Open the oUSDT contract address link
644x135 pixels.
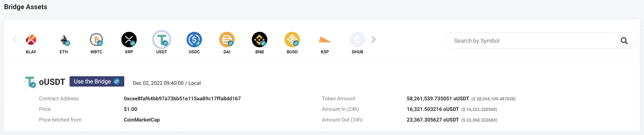[182, 99]
